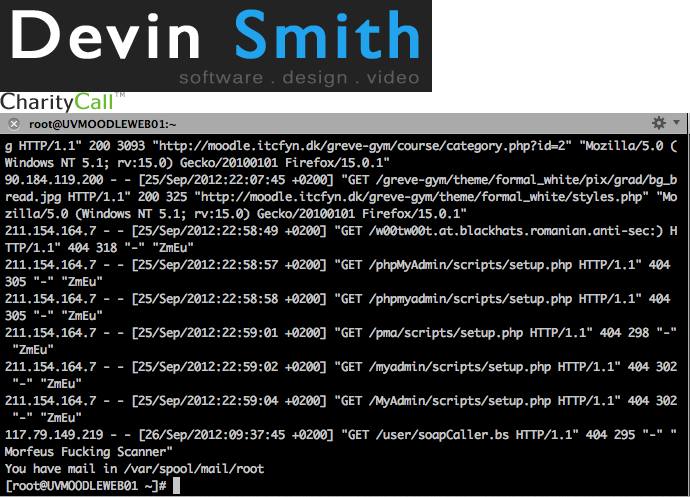Click the Devin Smith logo banner
The image size is (690, 497).
(x=215, y=46)
